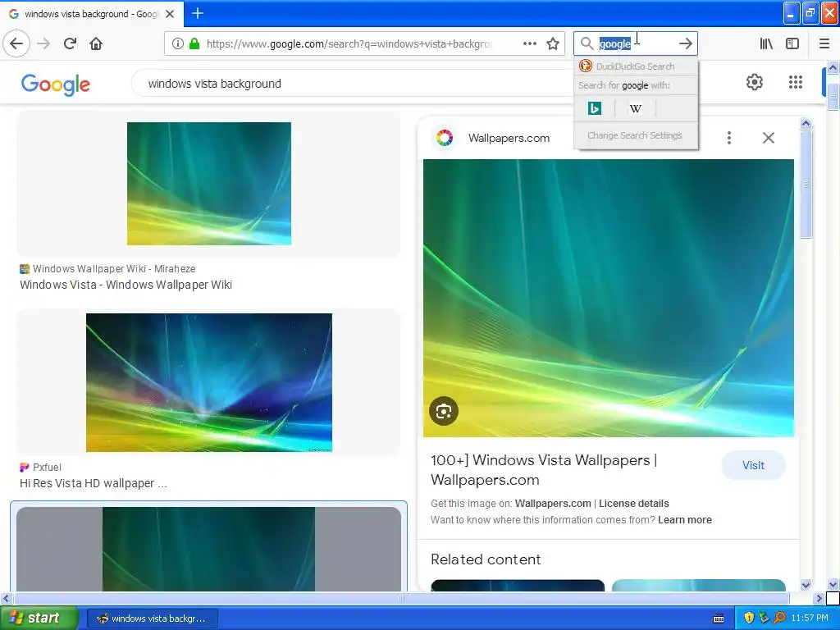Select the windows vista background tab

(92, 14)
